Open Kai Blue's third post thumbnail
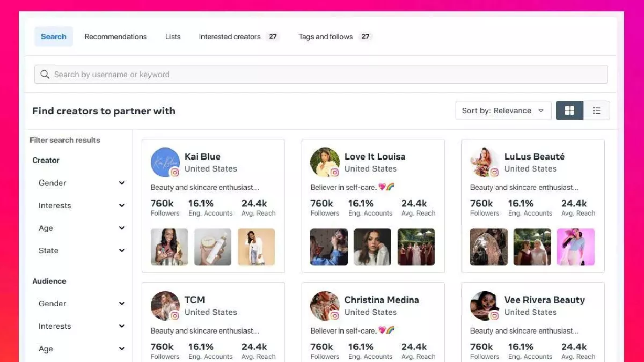The image size is (644, 362). coord(256,247)
